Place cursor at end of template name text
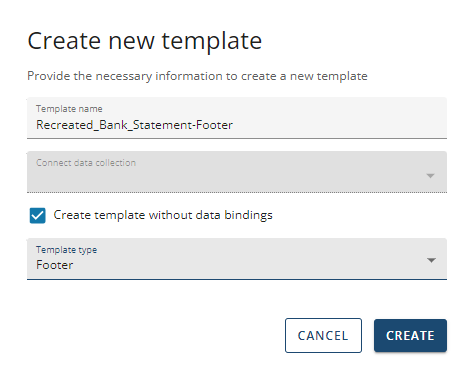469x381 pixels. point(234,125)
